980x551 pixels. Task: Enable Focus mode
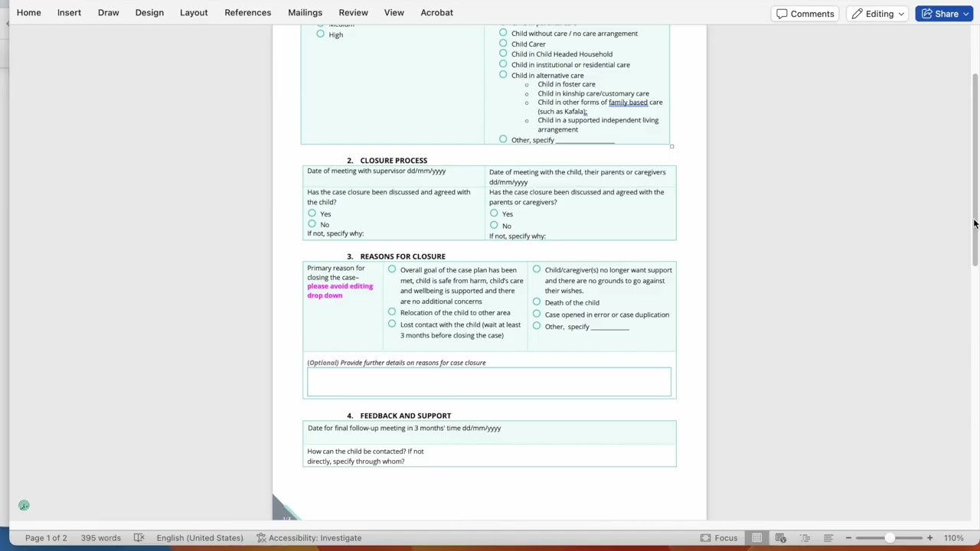(719, 538)
